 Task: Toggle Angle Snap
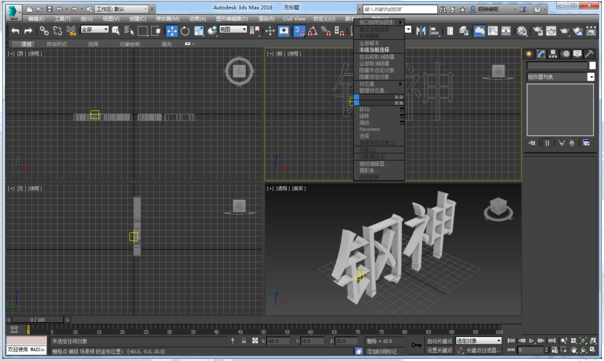[313, 31]
